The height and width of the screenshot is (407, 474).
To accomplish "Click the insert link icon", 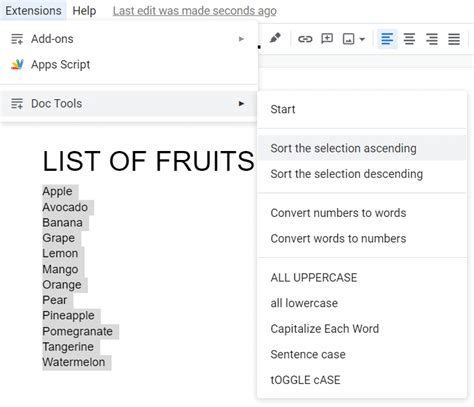I will (x=305, y=39).
